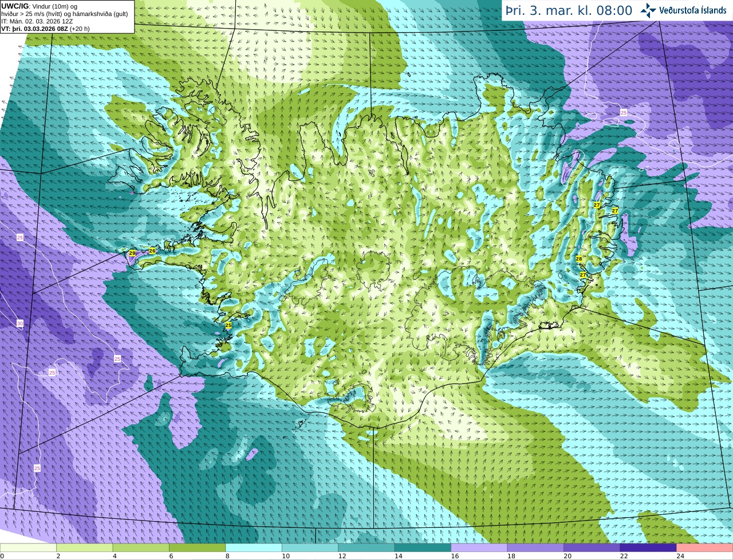Viewport: 733px width, 560px height.
Task: Click the UWC/IG Vindur (10m) title line
Action: pos(39,6)
